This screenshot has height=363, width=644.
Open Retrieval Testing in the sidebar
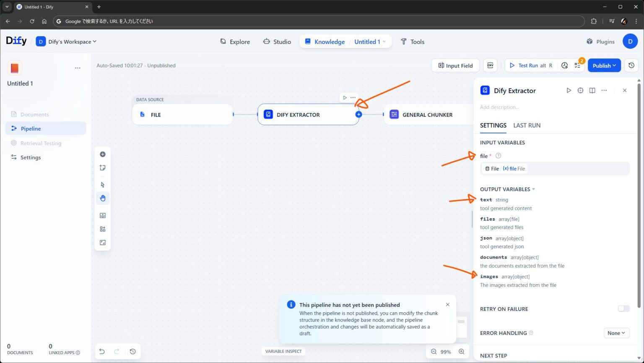click(x=41, y=143)
